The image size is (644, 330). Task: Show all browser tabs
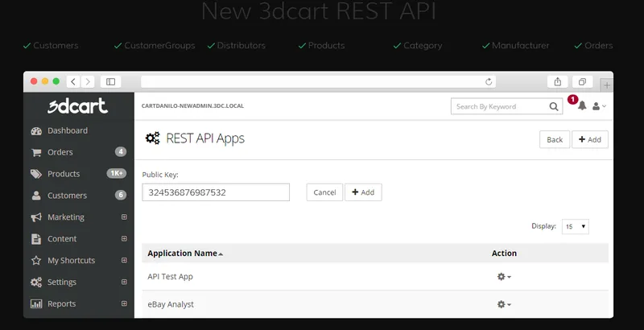pos(582,81)
